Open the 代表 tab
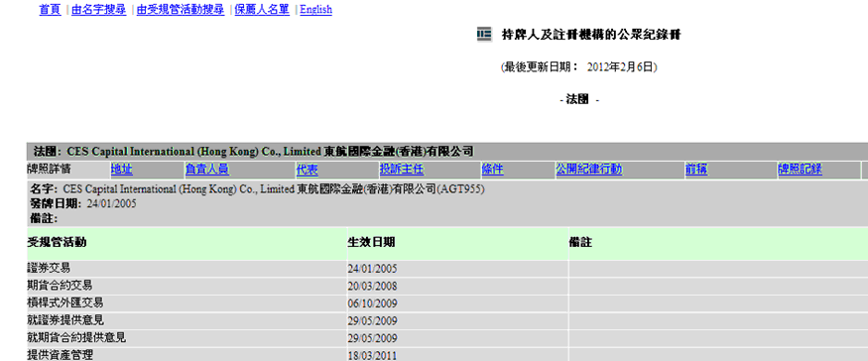This screenshot has width=868, height=361. (308, 170)
